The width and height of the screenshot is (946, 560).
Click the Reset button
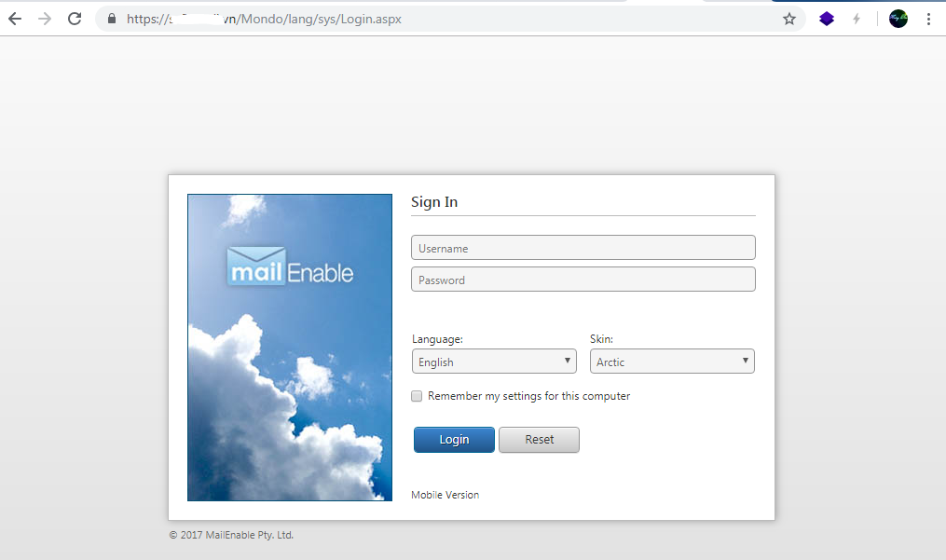tap(539, 440)
